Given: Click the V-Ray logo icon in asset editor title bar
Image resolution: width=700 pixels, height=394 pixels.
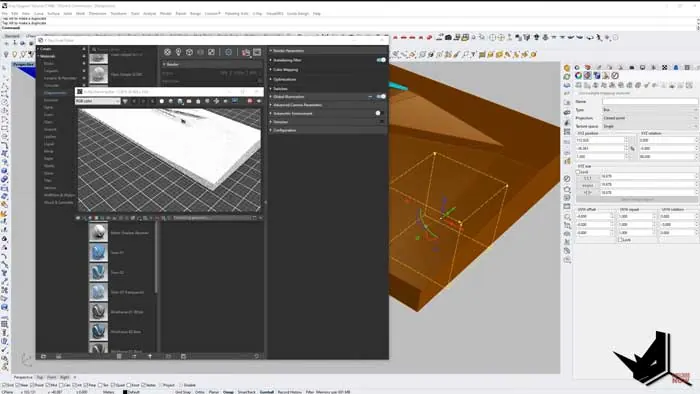Looking at the screenshot, I should click(41, 40).
